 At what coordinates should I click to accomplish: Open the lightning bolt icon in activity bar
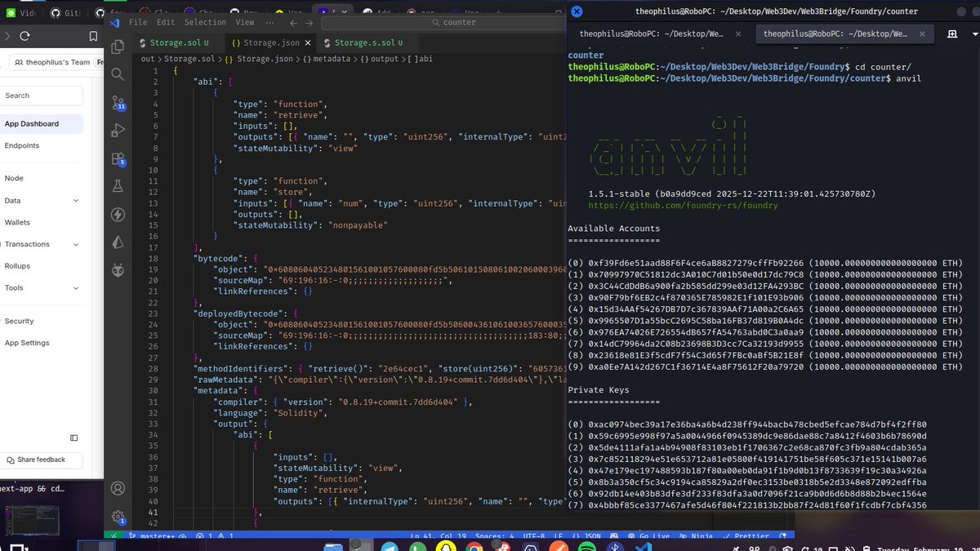[x=118, y=214]
